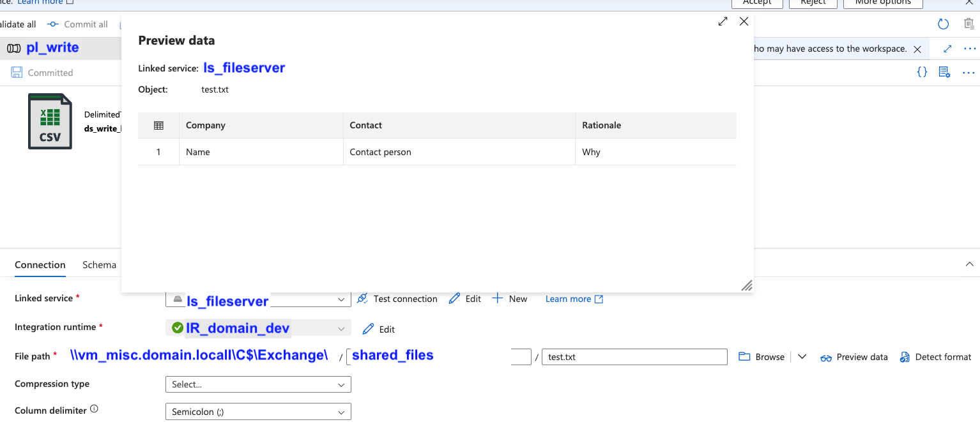This screenshot has height=422, width=980.
Task: Click Test connection for linked service
Action: [397, 299]
